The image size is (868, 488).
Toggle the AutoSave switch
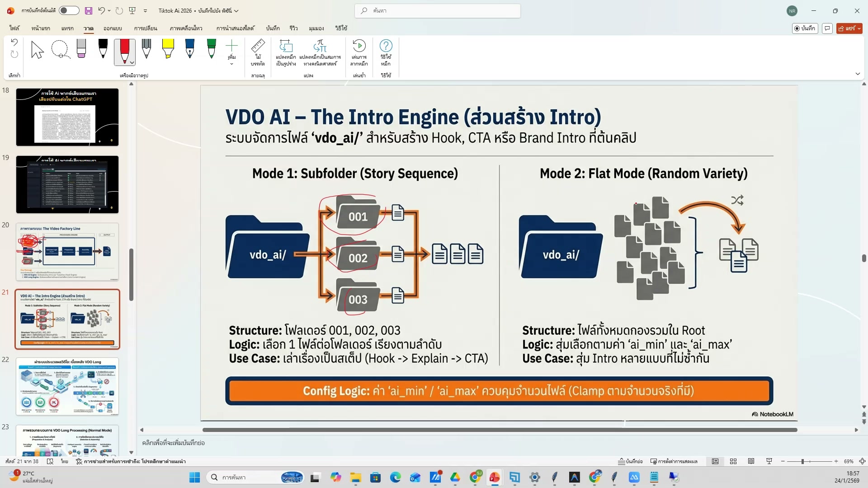click(69, 10)
